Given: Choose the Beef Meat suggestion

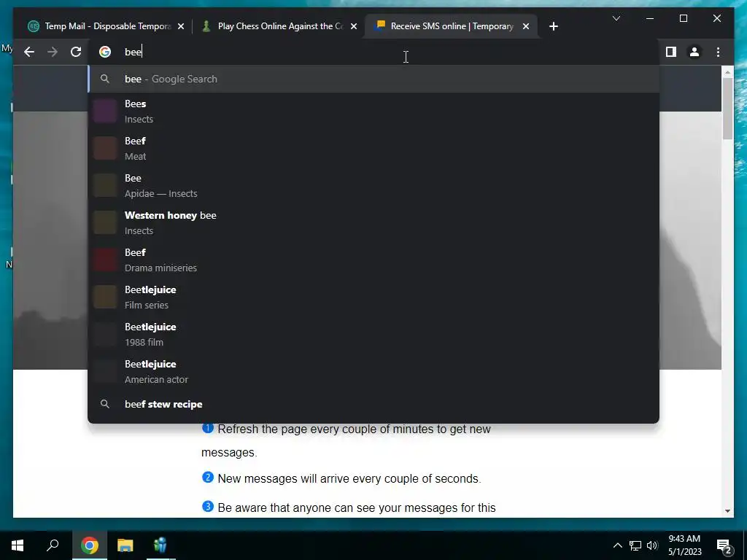Looking at the screenshot, I should point(373,149).
